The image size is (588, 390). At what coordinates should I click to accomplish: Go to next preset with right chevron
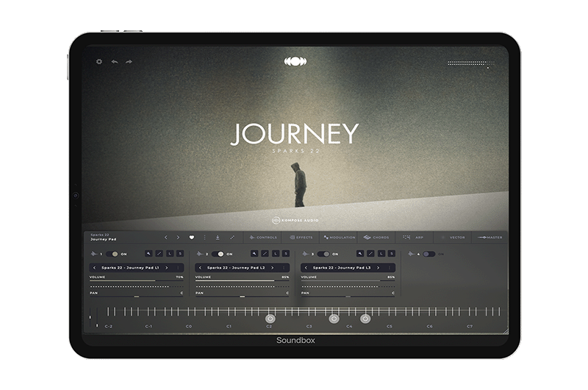pyautogui.click(x=178, y=237)
